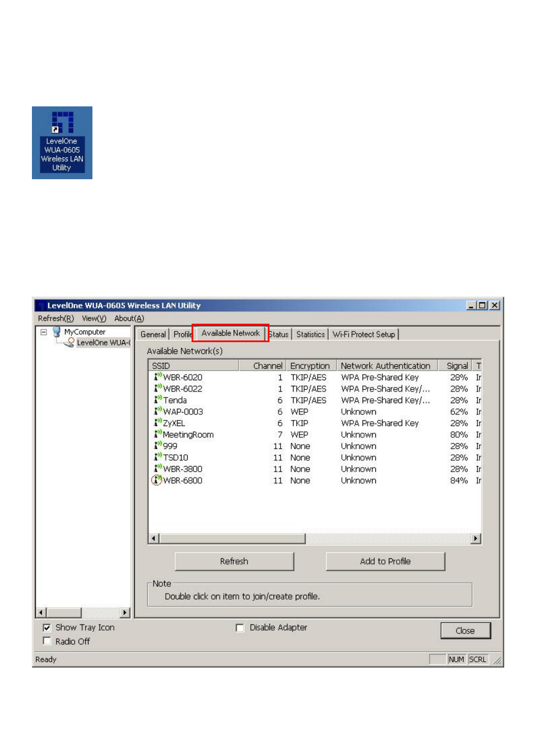Select the ZyXEL network signal icon
Viewport: 535px width, 756px height.
tap(158, 423)
